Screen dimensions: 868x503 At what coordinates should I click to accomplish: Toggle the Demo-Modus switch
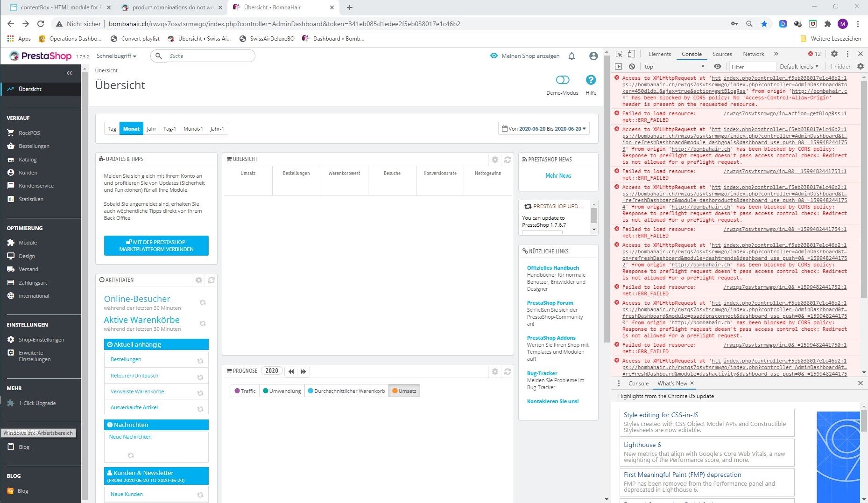tap(563, 80)
